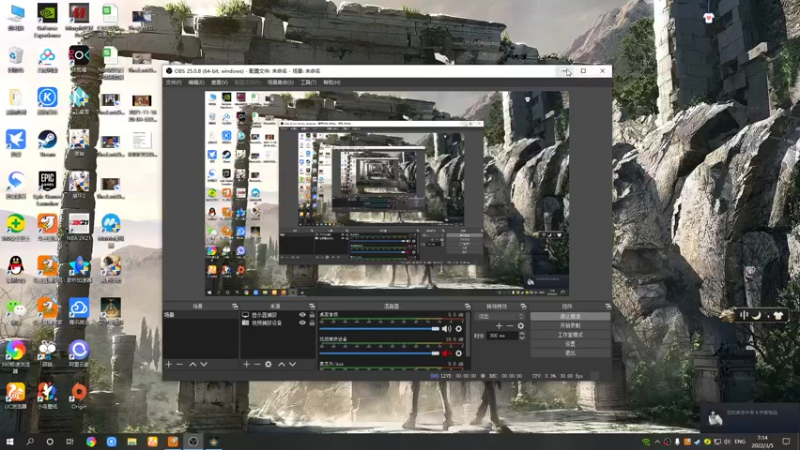Select the scene entry in Scenes list

[201, 315]
